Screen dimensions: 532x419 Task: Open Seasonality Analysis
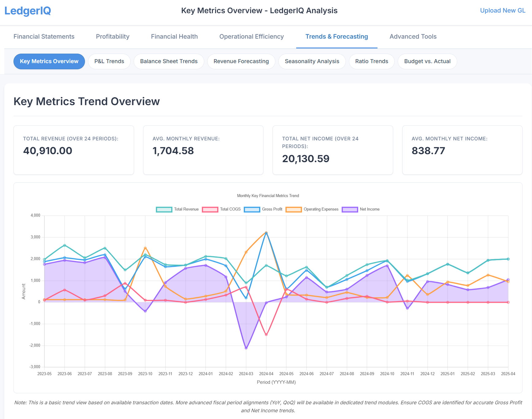(312, 61)
